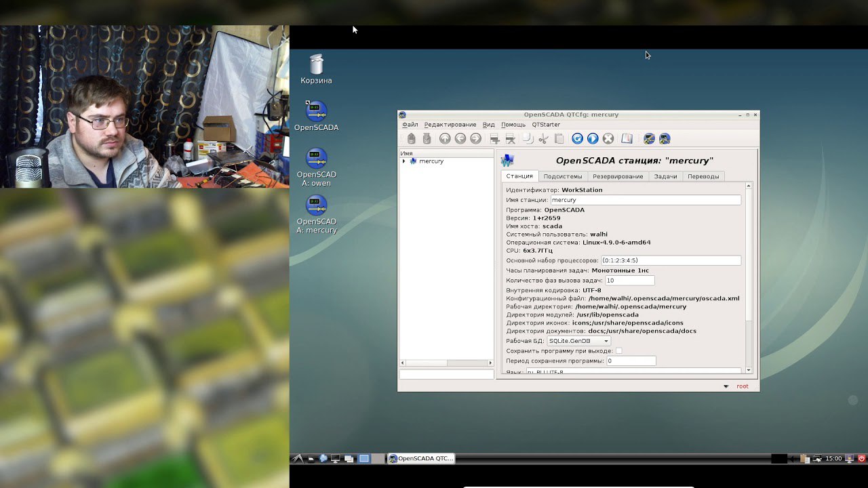Open the Вид menu

[489, 125]
